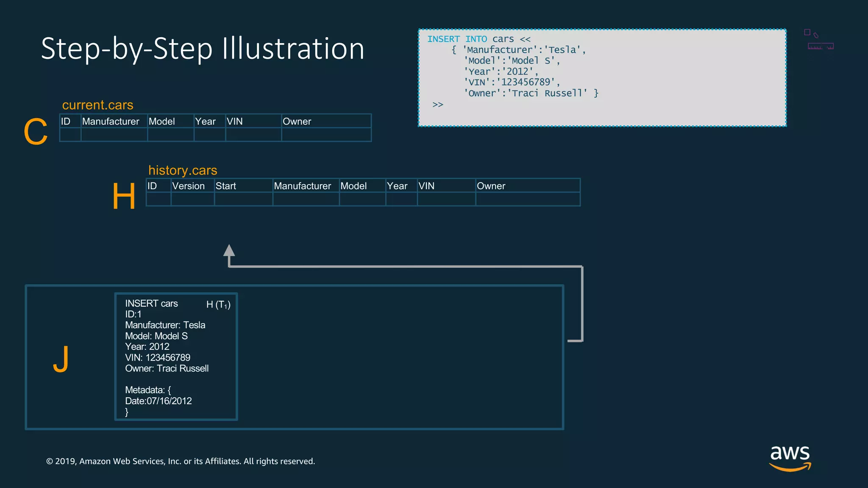Click the Start column header
The height and width of the screenshot is (488, 868).
click(x=226, y=186)
